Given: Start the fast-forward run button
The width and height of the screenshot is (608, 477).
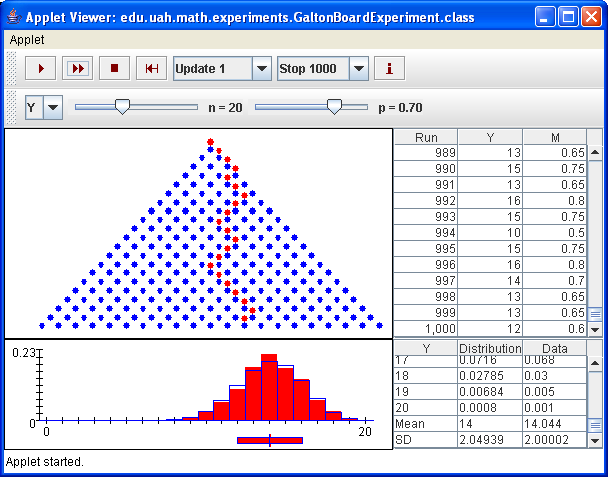Looking at the screenshot, I should coord(78,68).
